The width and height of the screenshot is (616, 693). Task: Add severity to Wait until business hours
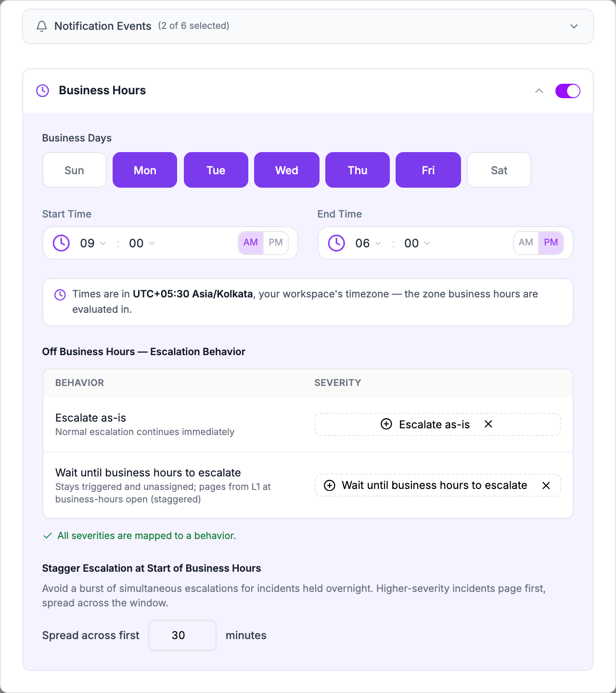point(329,485)
